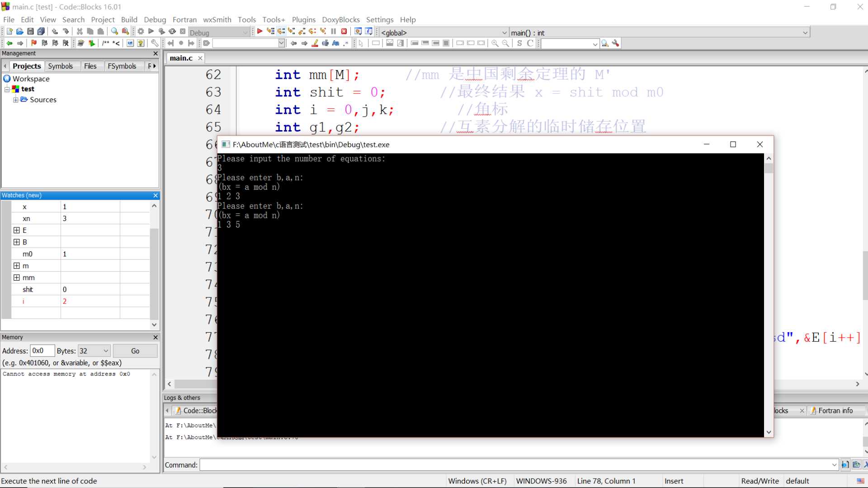Stop the debugger with red X icon

[x=344, y=31]
